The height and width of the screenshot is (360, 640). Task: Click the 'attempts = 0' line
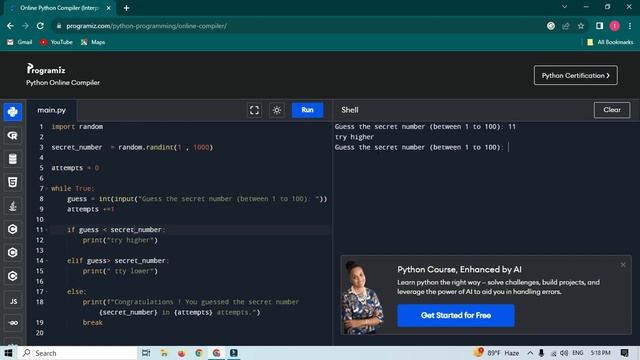coord(75,168)
